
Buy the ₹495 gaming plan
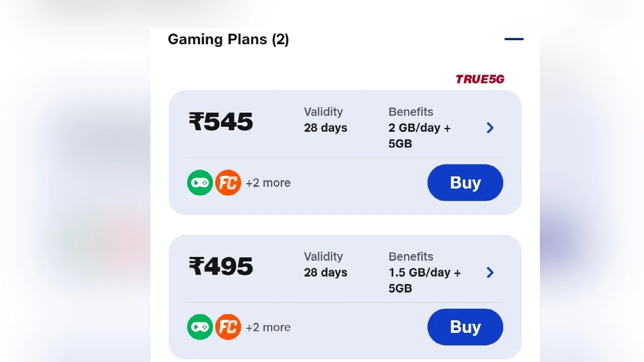click(465, 327)
